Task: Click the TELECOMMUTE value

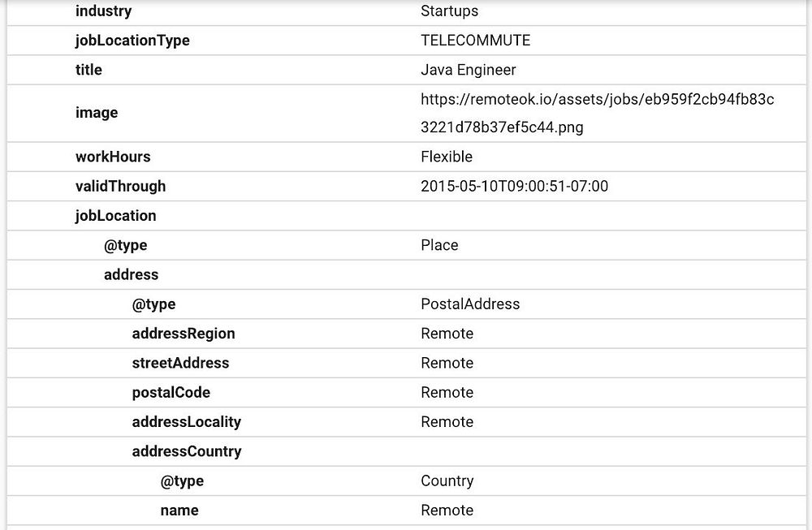Action: 475,41
